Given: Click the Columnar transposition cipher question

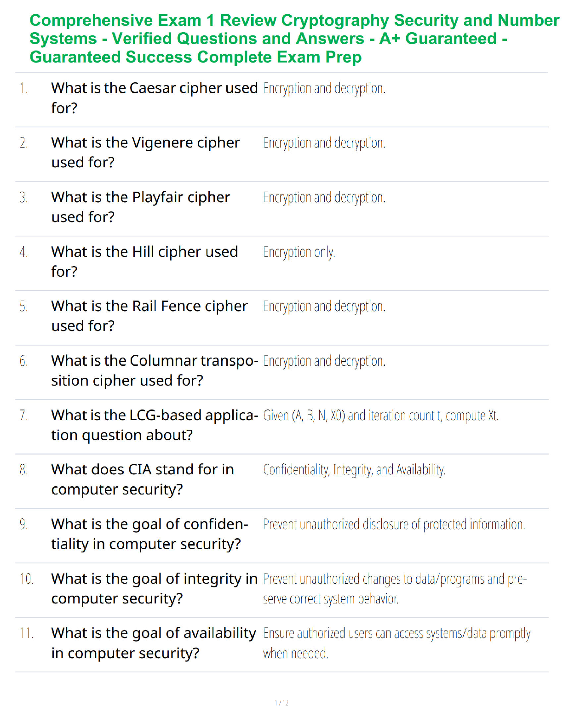Looking at the screenshot, I should coord(155,370).
